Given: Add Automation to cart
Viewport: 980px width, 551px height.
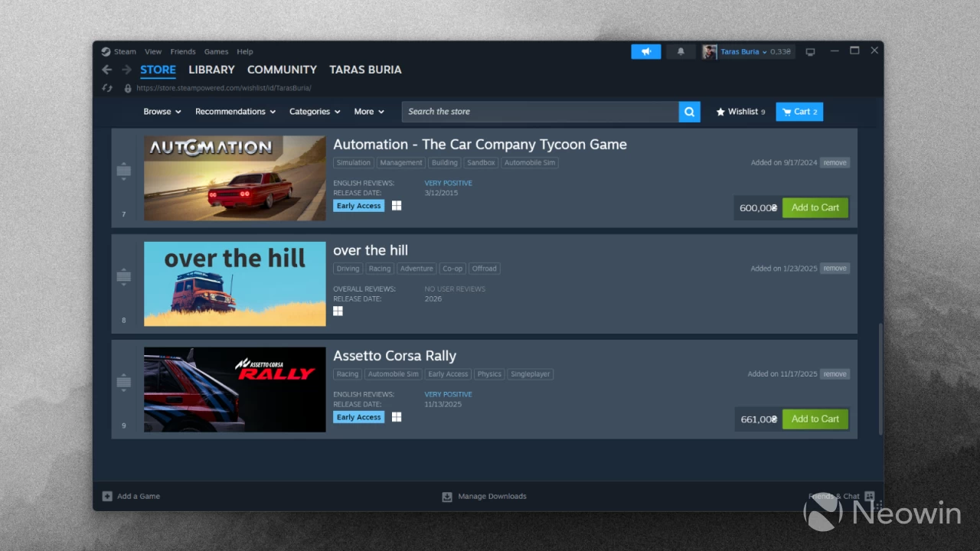Looking at the screenshot, I should point(815,207).
